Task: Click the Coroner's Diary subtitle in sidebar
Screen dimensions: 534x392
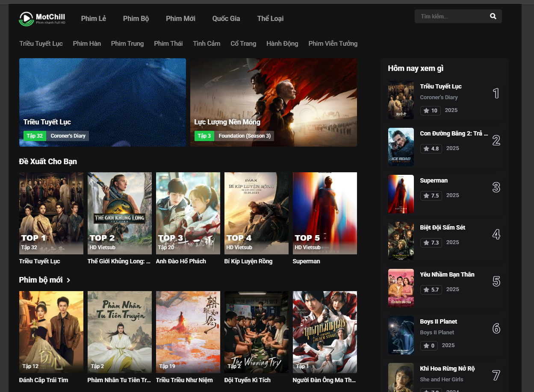Action: click(439, 97)
